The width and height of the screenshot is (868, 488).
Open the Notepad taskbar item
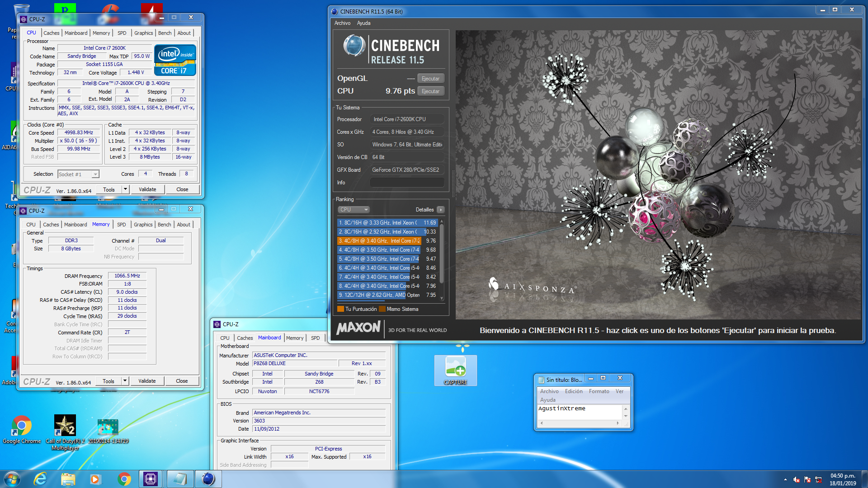point(179,479)
